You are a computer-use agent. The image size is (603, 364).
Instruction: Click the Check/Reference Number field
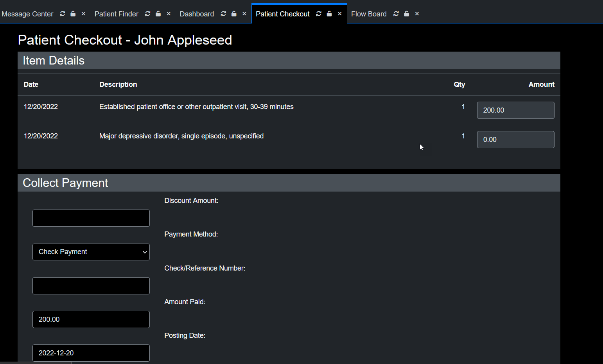pos(91,285)
